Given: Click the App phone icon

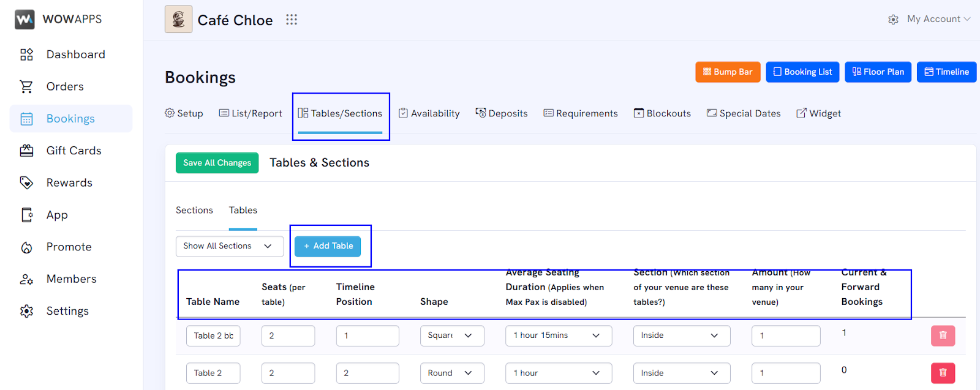Looking at the screenshot, I should pos(26,215).
